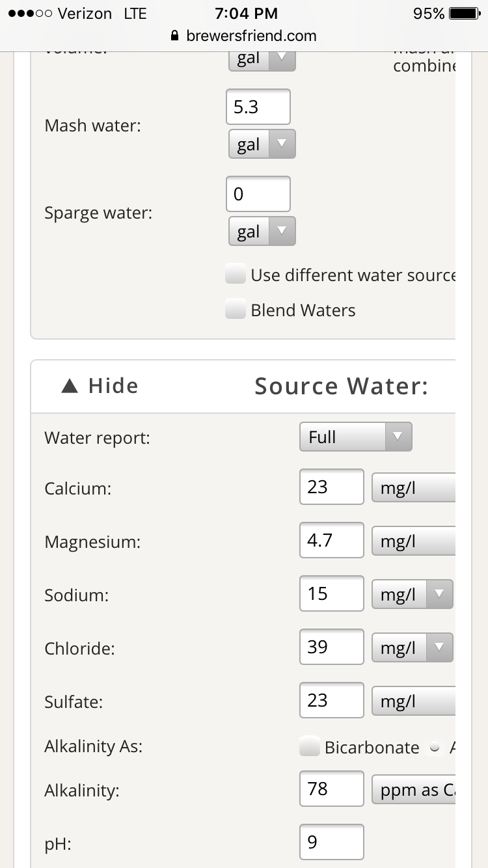488x868 pixels.
Task: Edit the Magnesium value field
Action: click(331, 540)
